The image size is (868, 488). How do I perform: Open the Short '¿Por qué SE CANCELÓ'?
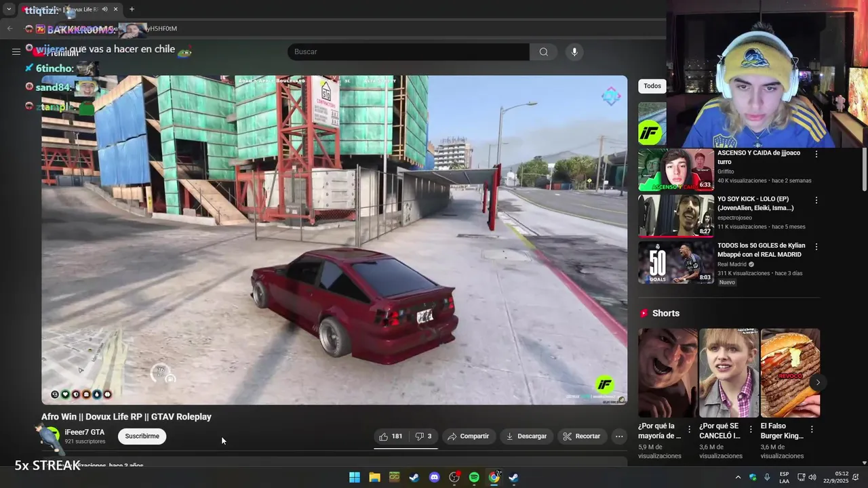(729, 373)
